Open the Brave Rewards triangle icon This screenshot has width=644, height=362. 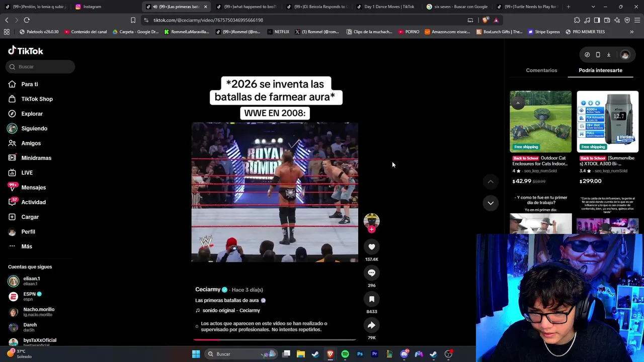496,20
